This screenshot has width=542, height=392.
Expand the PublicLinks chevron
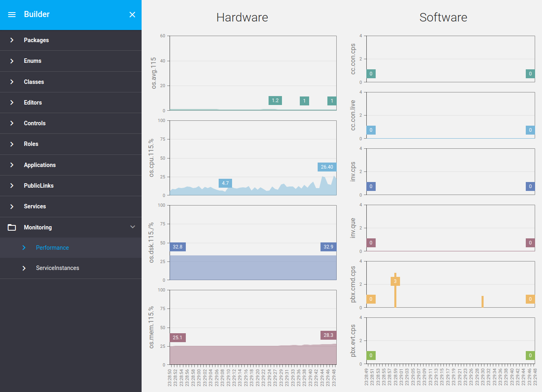point(12,186)
